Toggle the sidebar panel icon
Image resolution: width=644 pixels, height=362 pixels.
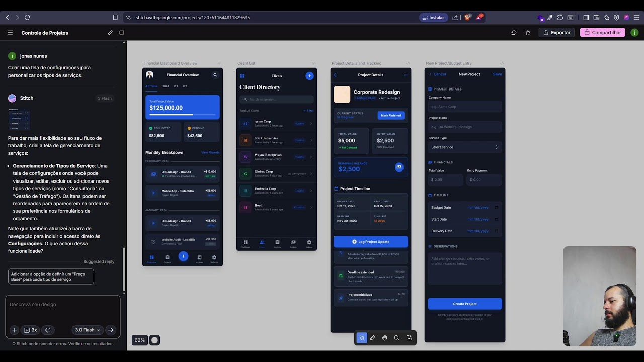pos(122,33)
